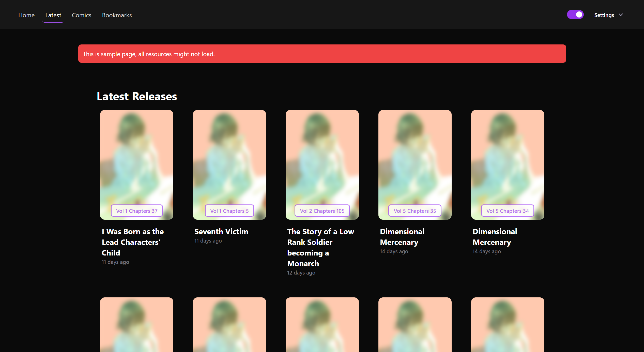
Task: Click the last cover in the second row
Action: [508, 325]
